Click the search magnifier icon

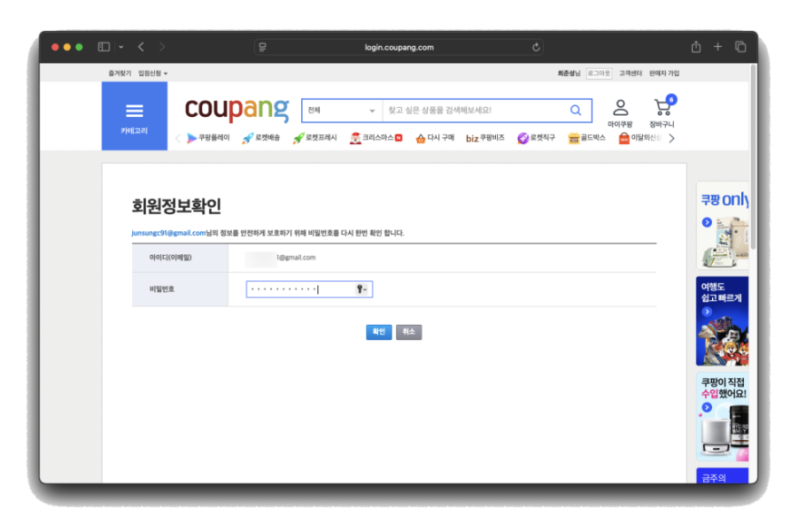tap(576, 111)
